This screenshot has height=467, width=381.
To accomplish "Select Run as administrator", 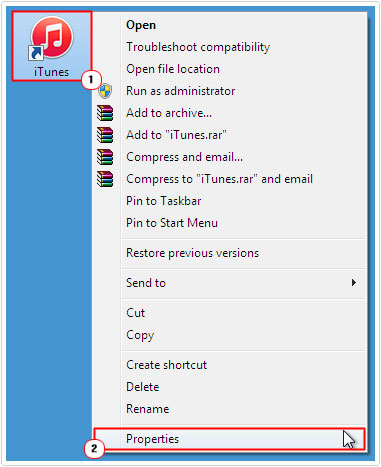I will [x=230, y=91].
